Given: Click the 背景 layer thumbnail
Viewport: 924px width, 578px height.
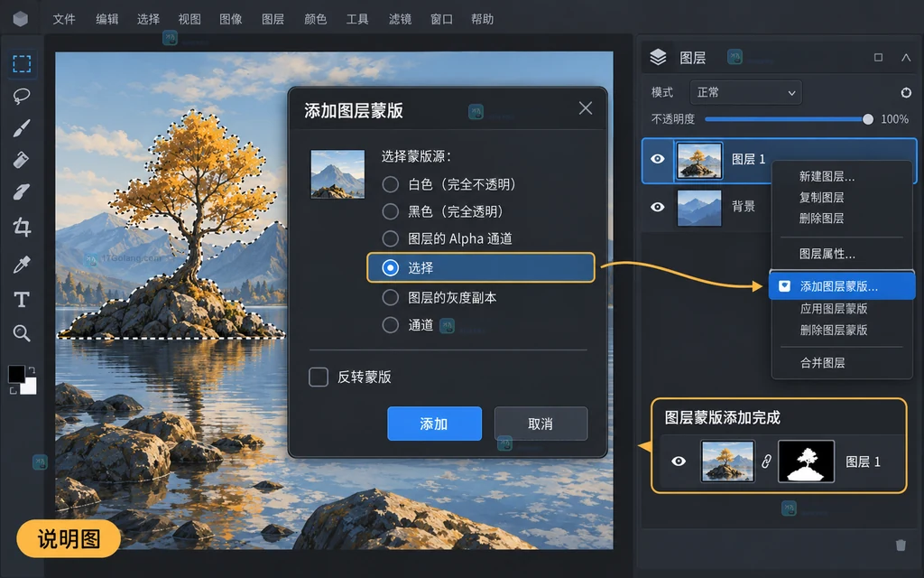Looking at the screenshot, I should (x=699, y=208).
